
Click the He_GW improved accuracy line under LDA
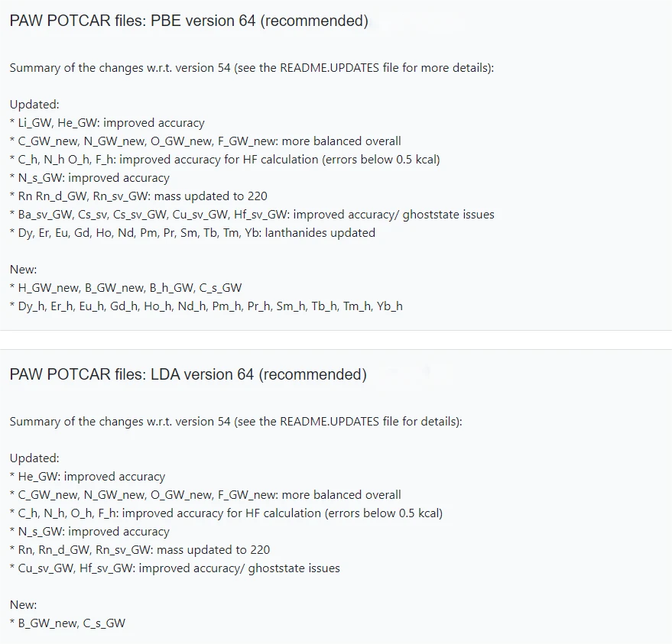coord(87,477)
